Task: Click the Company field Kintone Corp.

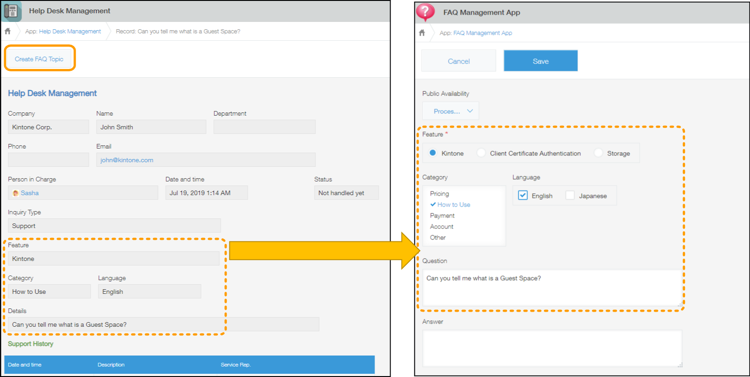Action: [48, 127]
